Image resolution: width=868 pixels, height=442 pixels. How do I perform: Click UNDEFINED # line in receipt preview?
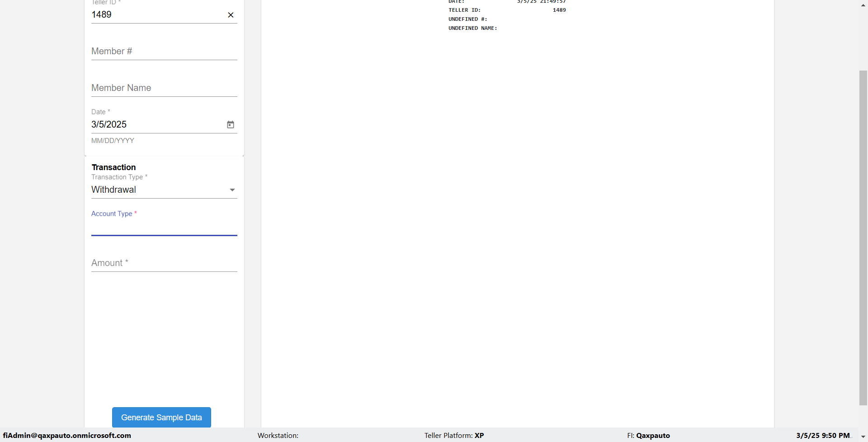pos(468,19)
